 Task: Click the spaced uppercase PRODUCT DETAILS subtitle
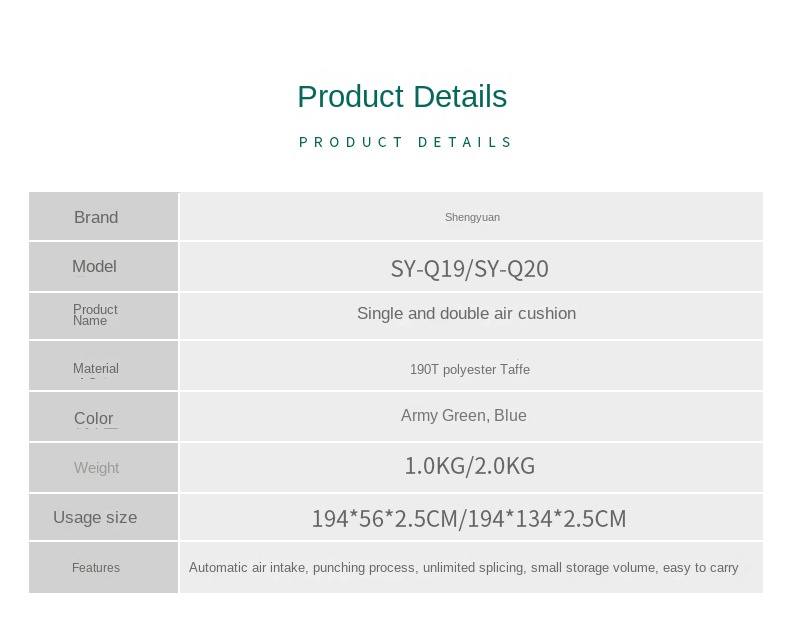pyautogui.click(x=405, y=142)
